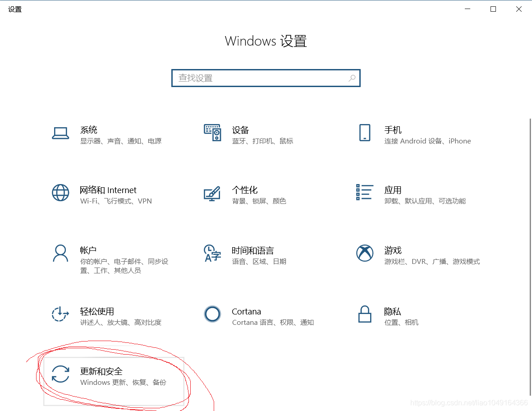532x411 pixels.
Task: Select the 帐户 category title
Action: (88, 250)
